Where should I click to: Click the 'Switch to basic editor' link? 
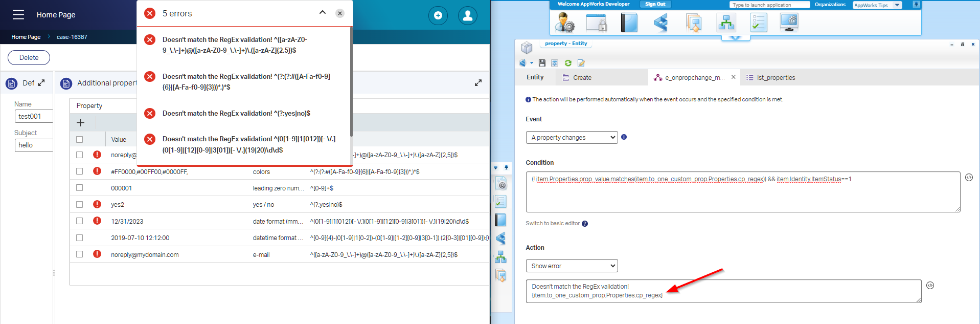(552, 223)
